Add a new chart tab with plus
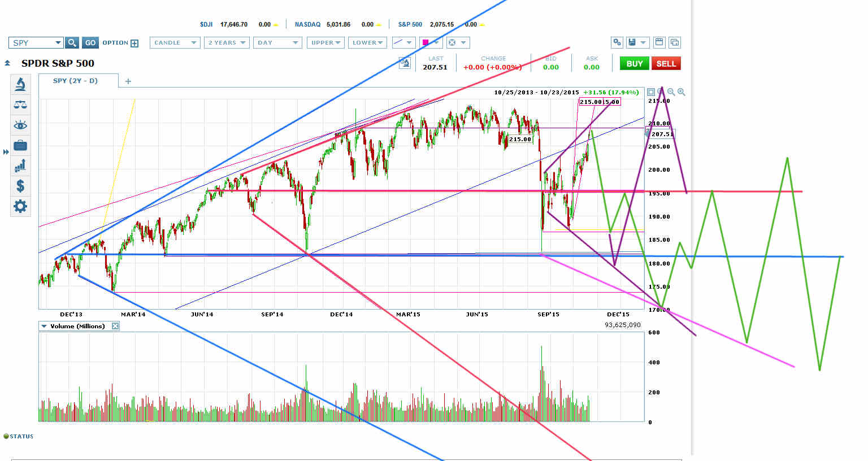The height and width of the screenshot is (461, 868). point(128,81)
